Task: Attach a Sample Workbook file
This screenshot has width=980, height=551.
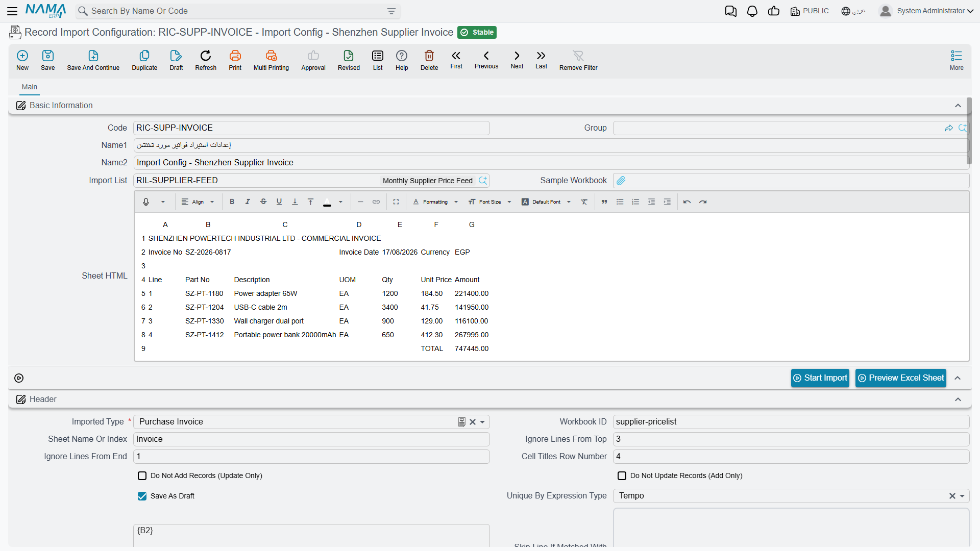Action: pyautogui.click(x=621, y=181)
